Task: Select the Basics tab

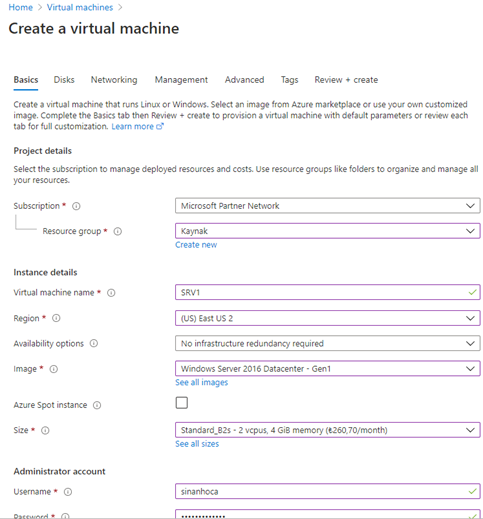Action: [x=26, y=80]
